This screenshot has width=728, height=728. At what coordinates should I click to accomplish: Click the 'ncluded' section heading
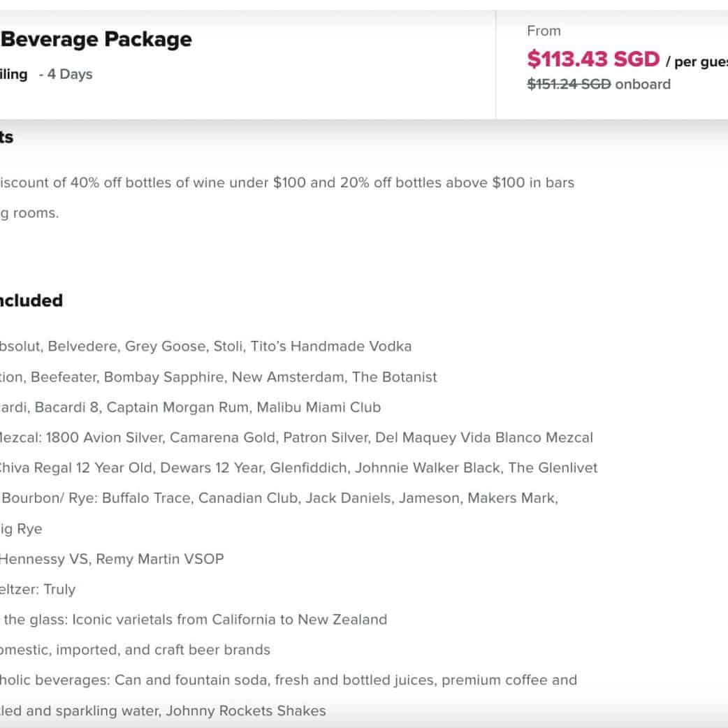[31, 300]
